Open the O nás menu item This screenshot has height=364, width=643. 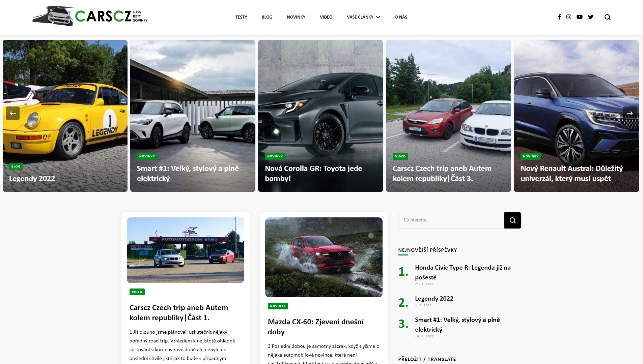[x=401, y=17]
